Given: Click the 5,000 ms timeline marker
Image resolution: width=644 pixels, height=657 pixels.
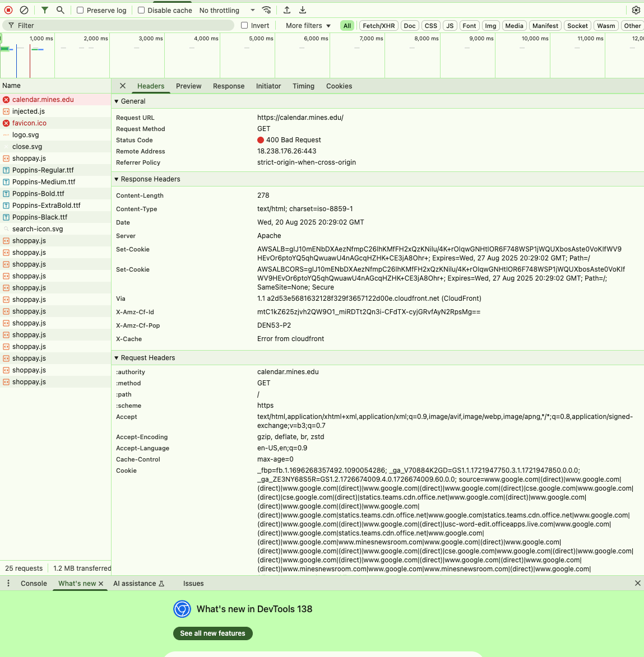Looking at the screenshot, I should tap(261, 39).
